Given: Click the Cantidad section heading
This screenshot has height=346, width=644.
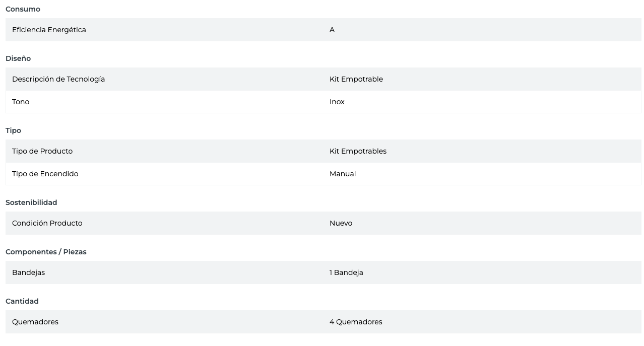Looking at the screenshot, I should click(x=22, y=301).
